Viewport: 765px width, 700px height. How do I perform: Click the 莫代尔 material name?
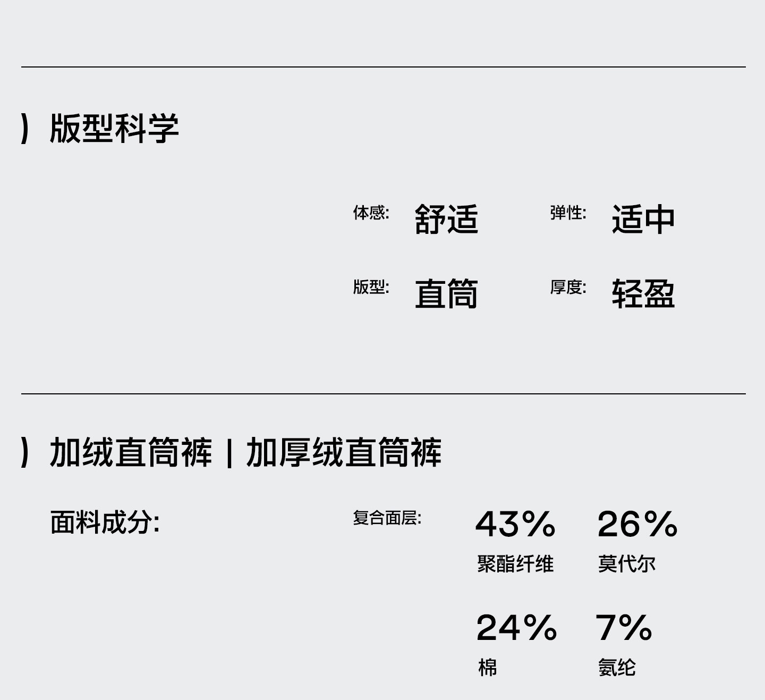tap(627, 563)
